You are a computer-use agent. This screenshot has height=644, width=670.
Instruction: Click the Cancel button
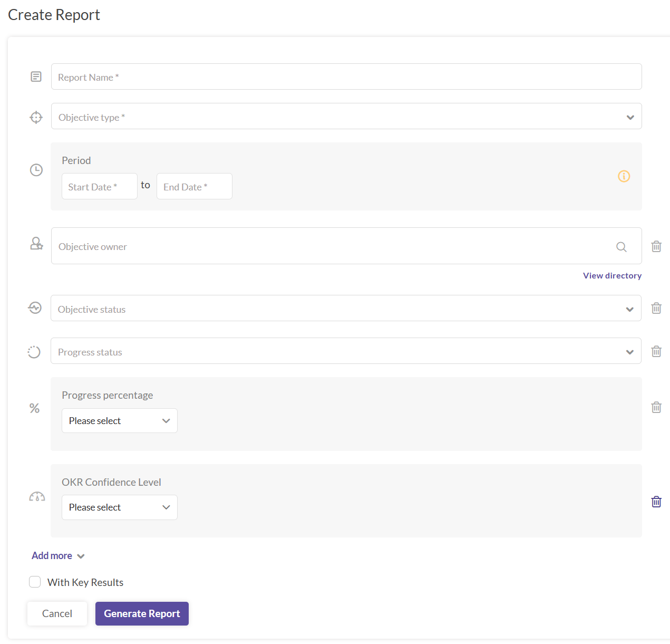click(x=57, y=613)
